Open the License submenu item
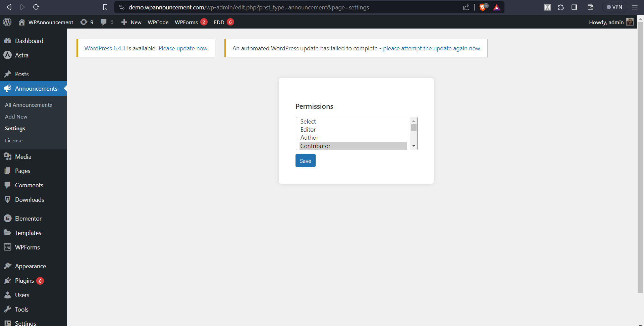This screenshot has width=644, height=326. (x=14, y=141)
